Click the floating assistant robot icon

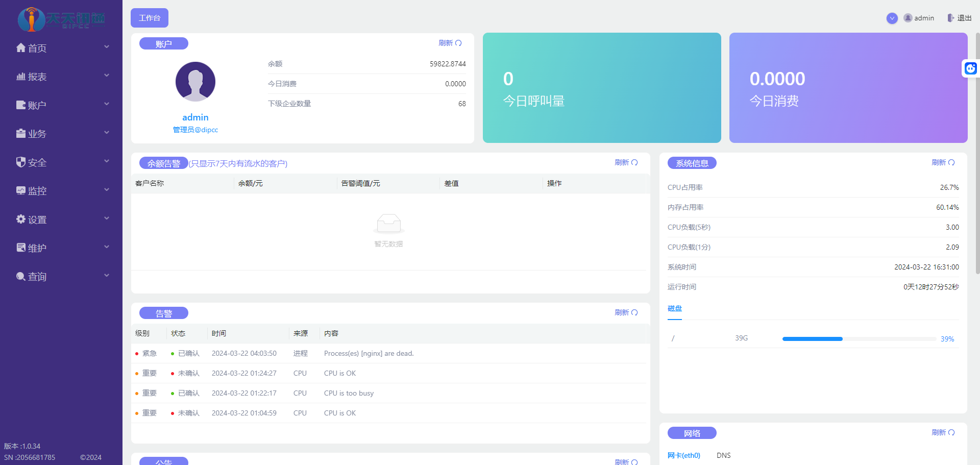970,68
